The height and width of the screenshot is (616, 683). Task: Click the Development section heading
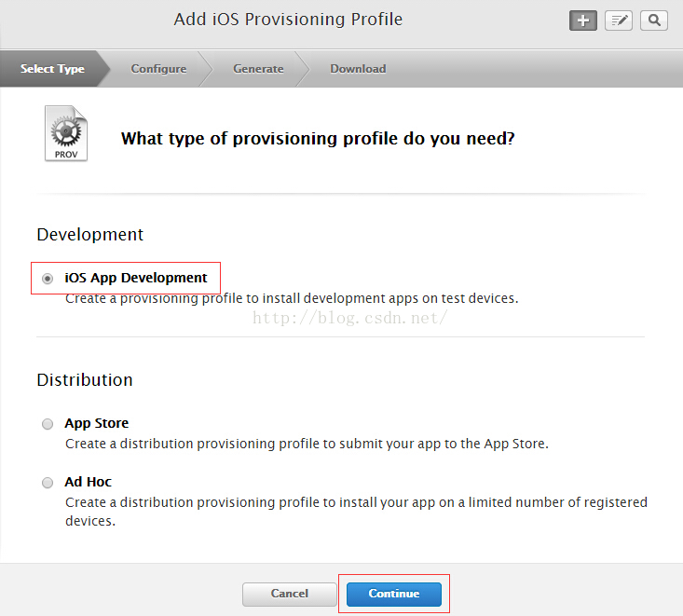pyautogui.click(x=90, y=235)
